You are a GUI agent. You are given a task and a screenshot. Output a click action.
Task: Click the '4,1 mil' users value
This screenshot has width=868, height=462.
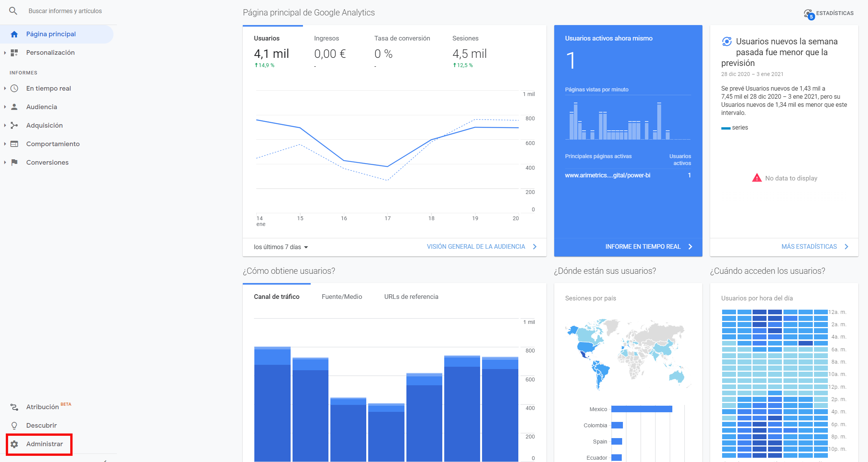[271, 54]
